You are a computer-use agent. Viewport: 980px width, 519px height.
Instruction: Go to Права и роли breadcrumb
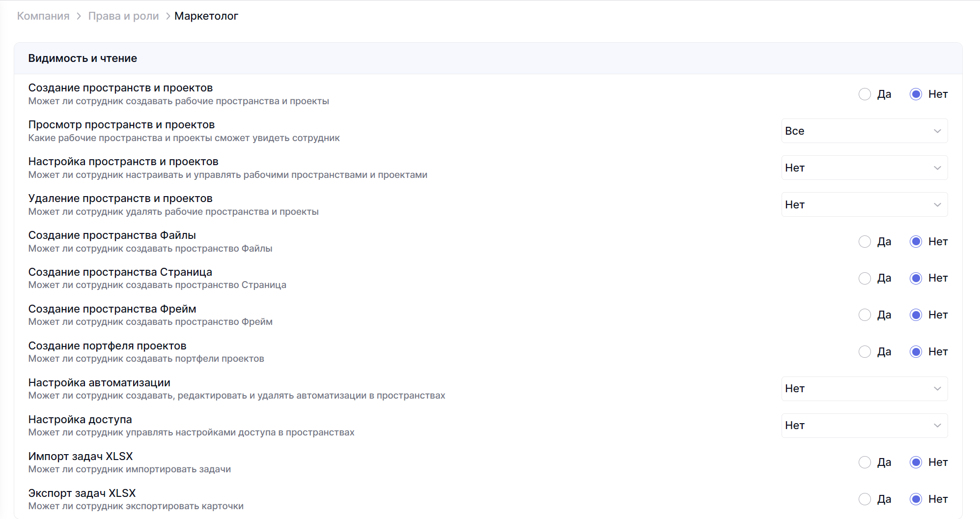(x=123, y=16)
